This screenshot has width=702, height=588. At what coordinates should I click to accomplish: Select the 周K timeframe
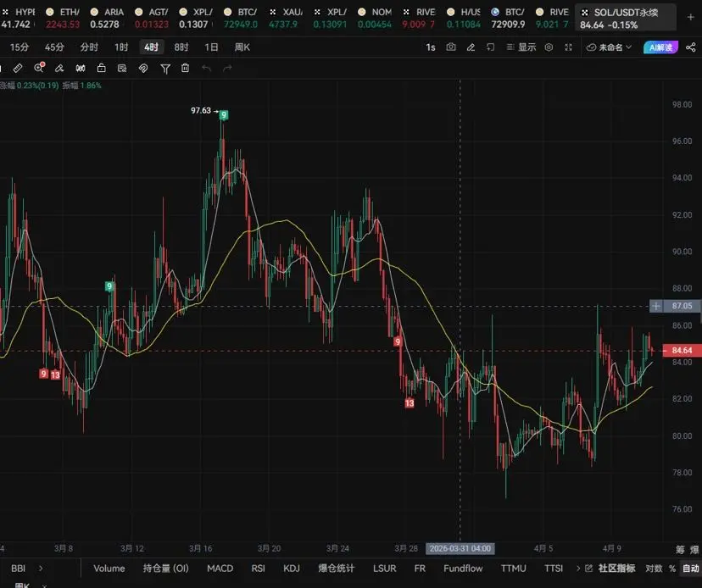[x=242, y=47]
